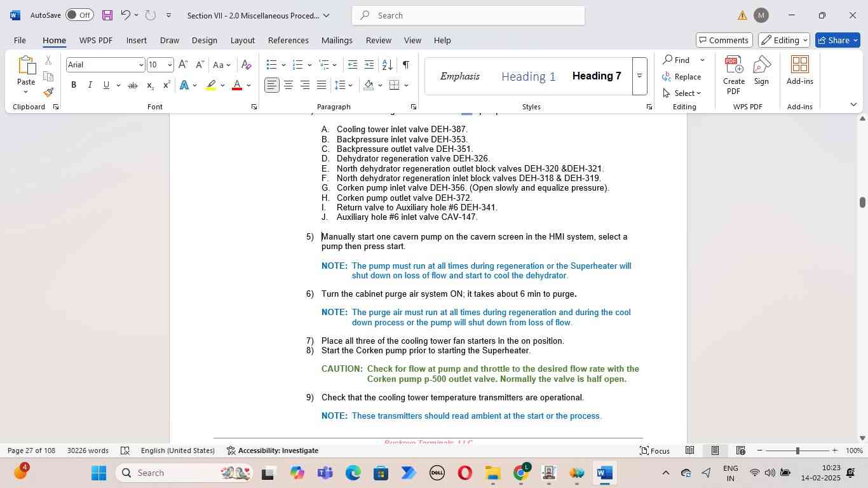Apply the Heading 1 style
The image size is (868, 488).
(x=528, y=76)
